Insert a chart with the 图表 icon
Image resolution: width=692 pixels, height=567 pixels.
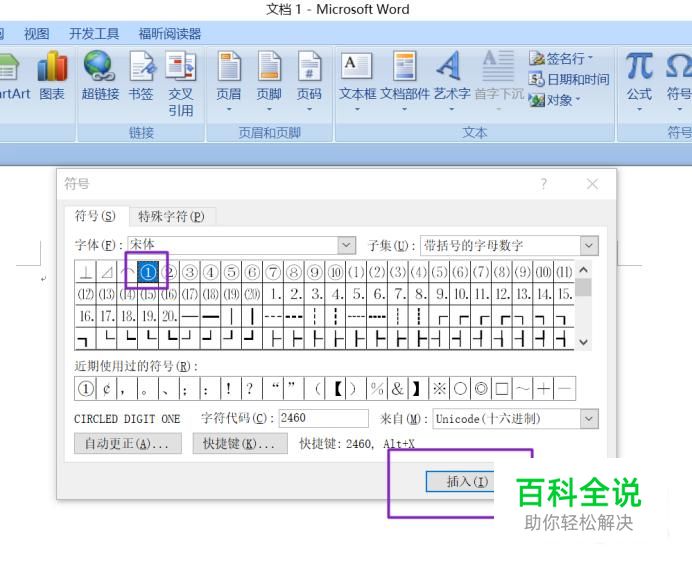52,75
